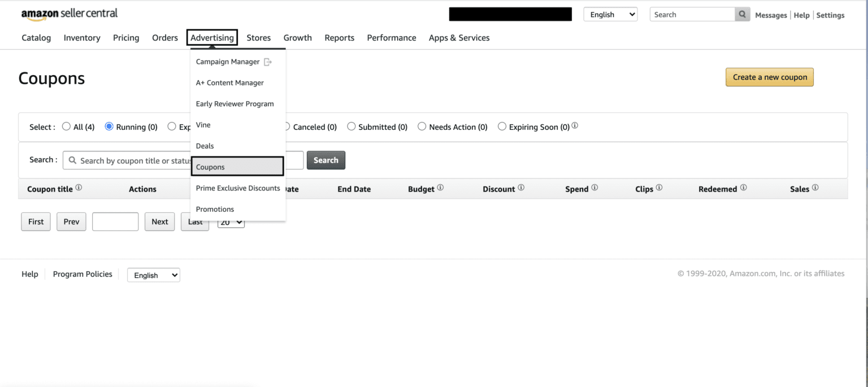This screenshot has height=387, width=868.
Task: Click the page number input field
Action: (x=115, y=221)
